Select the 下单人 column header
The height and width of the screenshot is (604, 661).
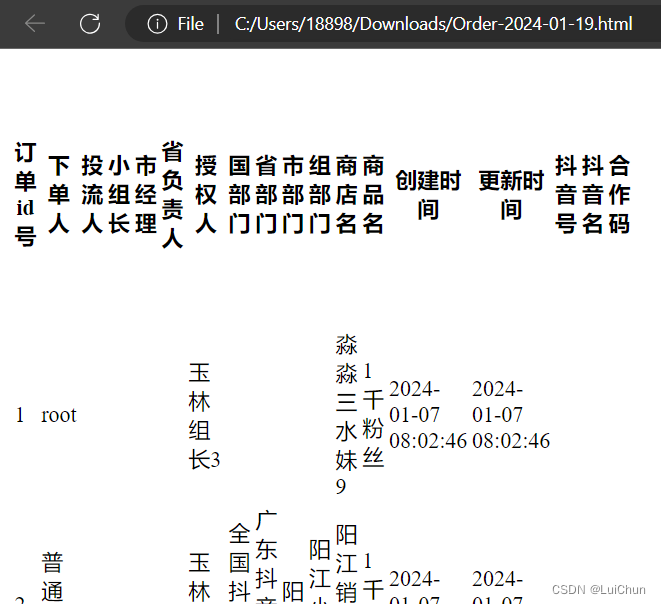tap(59, 194)
